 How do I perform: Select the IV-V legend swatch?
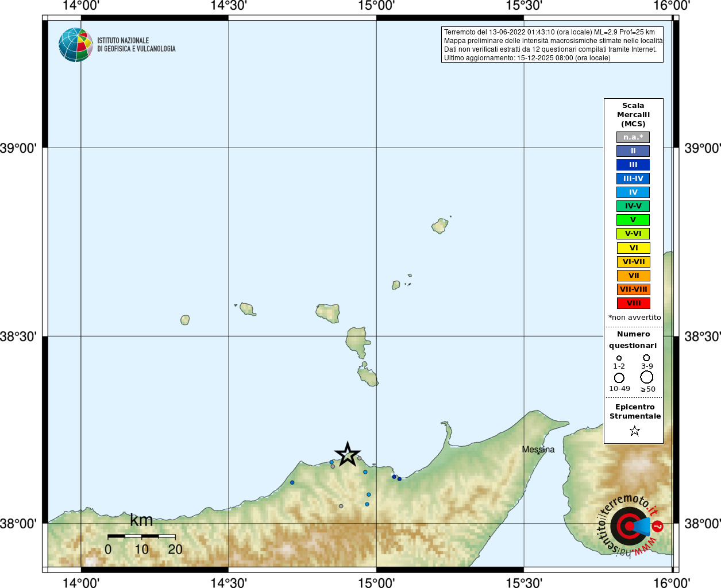(x=633, y=206)
